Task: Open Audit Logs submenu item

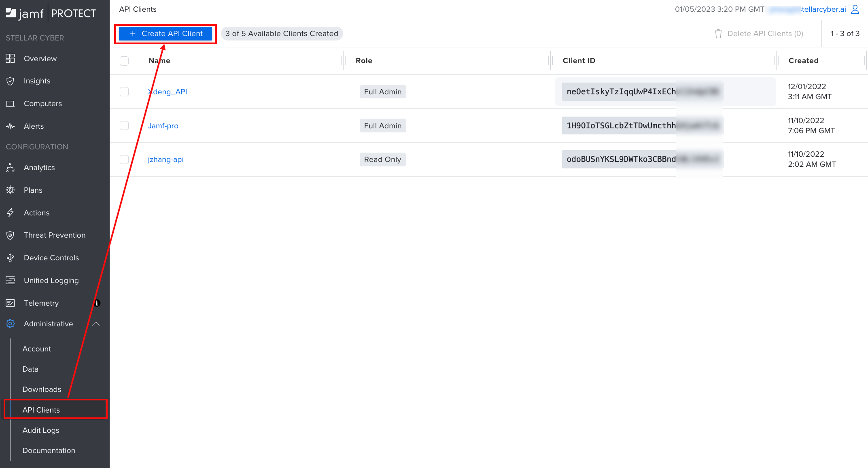Action: click(41, 430)
